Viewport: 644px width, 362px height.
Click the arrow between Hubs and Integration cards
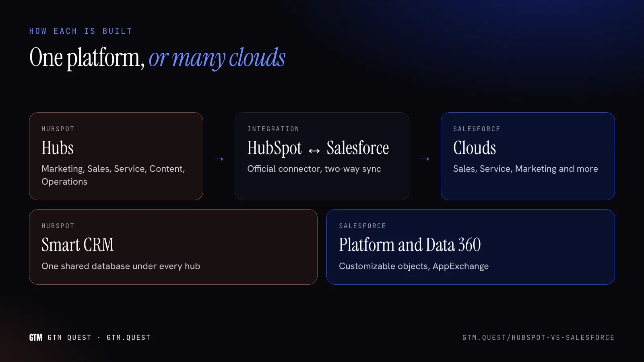point(219,159)
